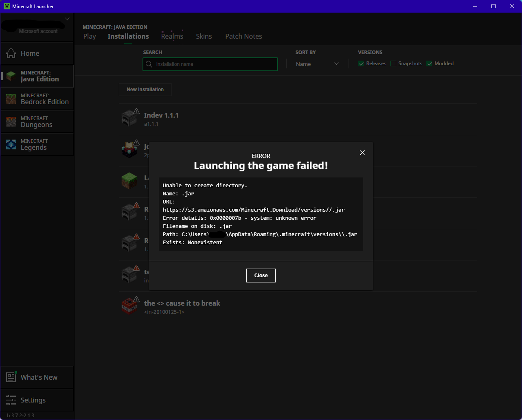The width and height of the screenshot is (522, 420).
Task: Click the Close button in error dialog
Action: click(x=261, y=276)
